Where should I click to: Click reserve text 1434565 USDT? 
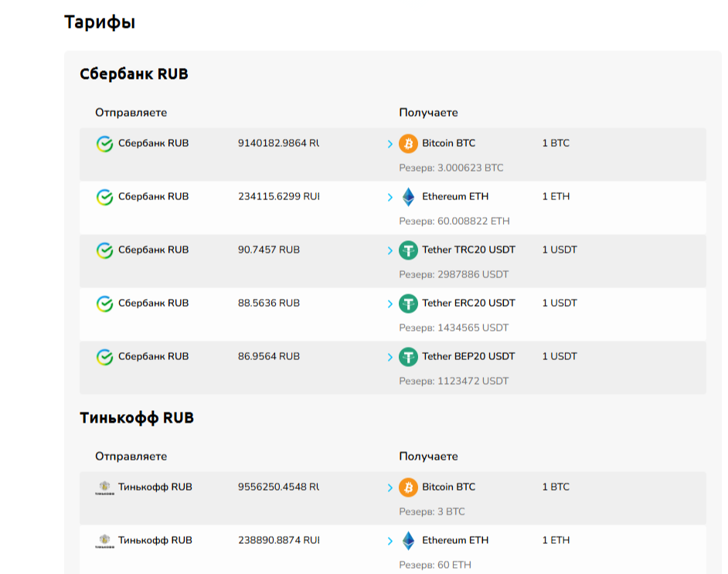tap(454, 328)
